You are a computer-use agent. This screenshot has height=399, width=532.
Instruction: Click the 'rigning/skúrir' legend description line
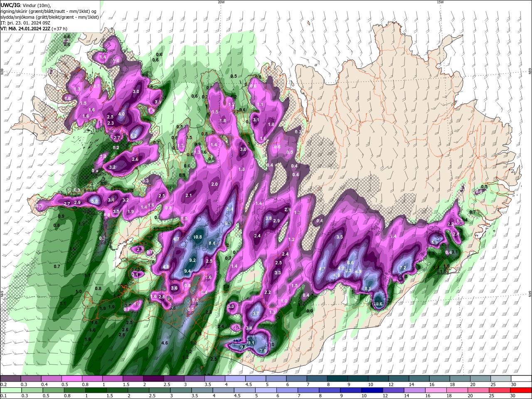49,11
